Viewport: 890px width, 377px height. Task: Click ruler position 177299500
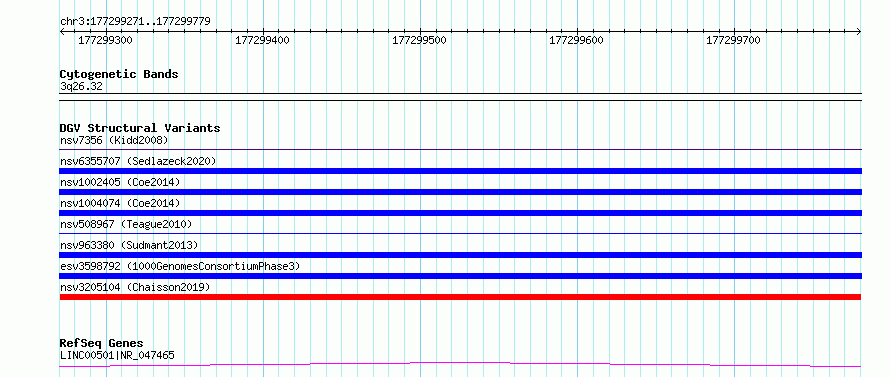[420, 40]
